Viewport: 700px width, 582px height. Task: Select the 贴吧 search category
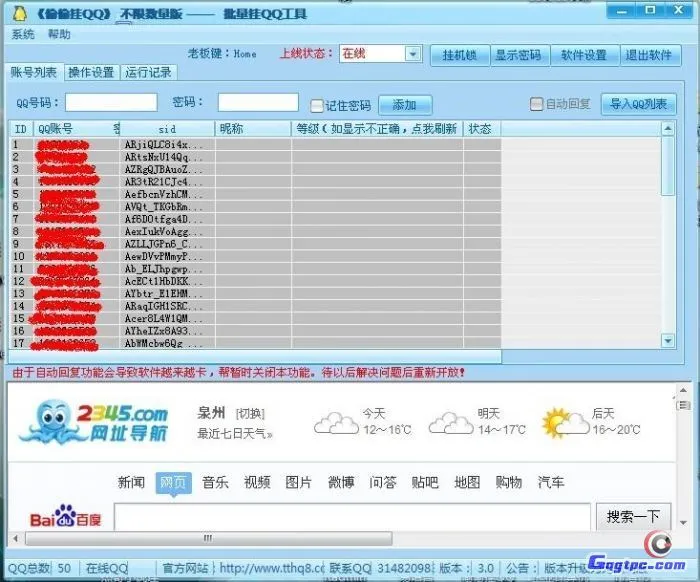tap(425, 482)
